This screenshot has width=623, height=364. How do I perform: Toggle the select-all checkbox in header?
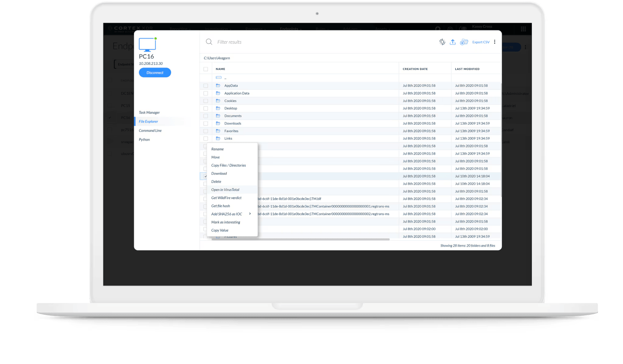click(x=206, y=69)
